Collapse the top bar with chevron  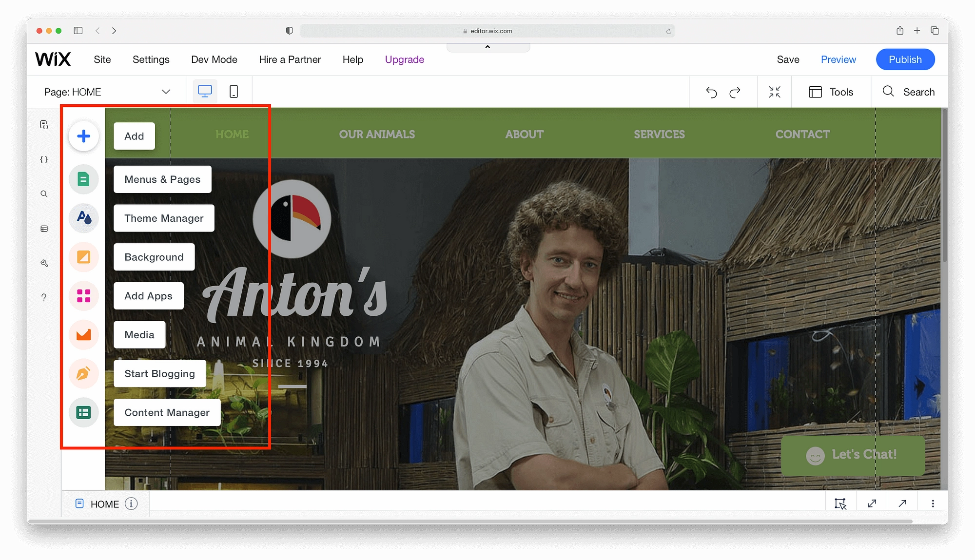coord(488,47)
